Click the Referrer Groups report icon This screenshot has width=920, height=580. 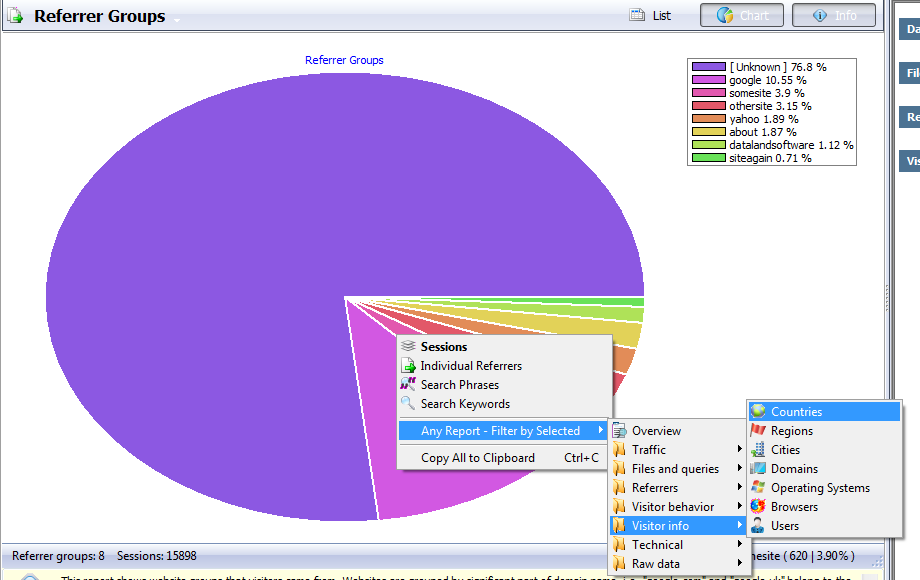click(15, 16)
